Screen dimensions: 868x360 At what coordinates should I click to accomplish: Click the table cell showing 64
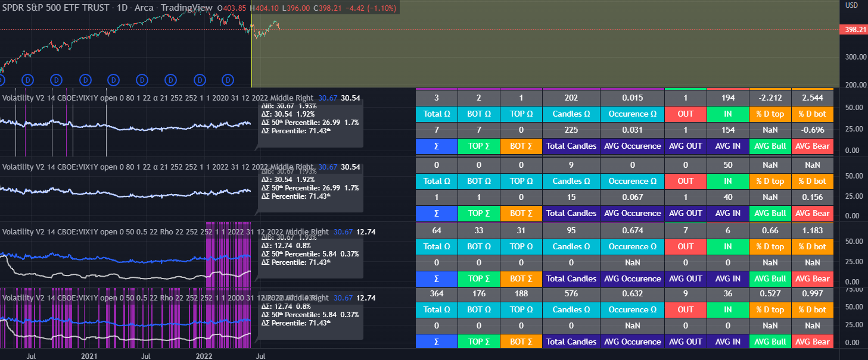coord(437,230)
